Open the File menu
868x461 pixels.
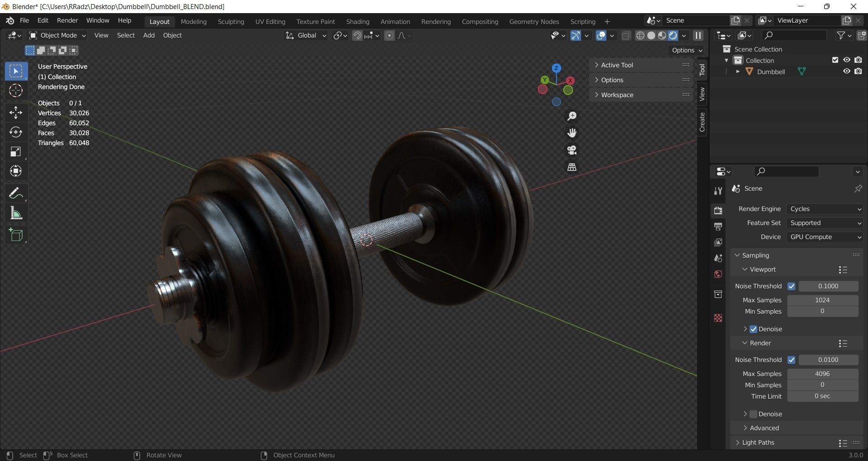(x=24, y=21)
